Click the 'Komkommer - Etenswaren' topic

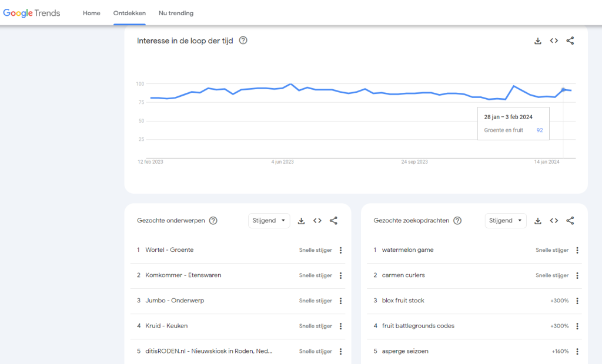coord(183,275)
